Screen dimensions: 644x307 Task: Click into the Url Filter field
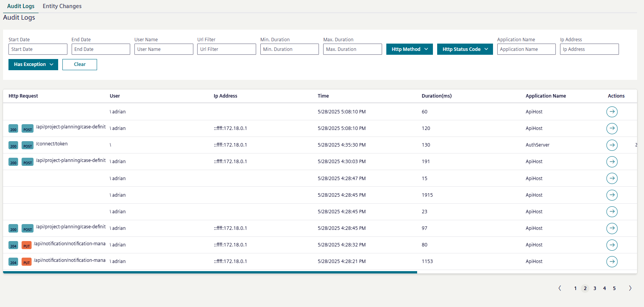(x=226, y=49)
